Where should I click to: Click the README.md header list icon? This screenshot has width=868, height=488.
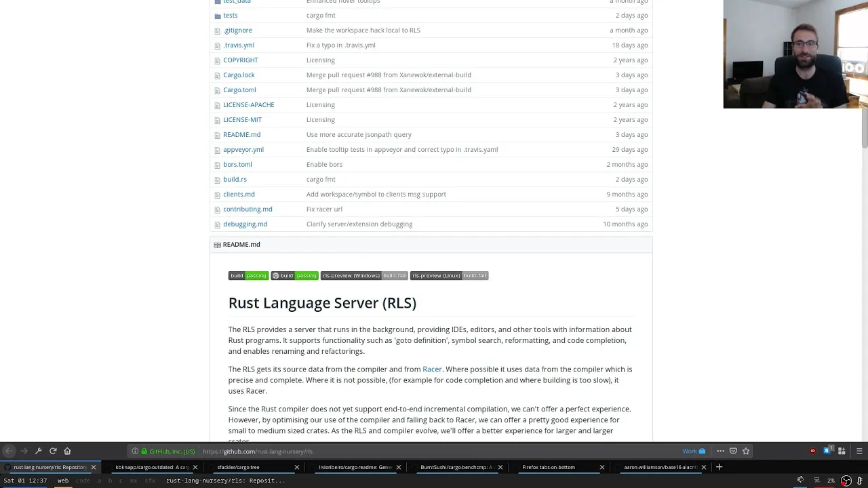coord(217,245)
